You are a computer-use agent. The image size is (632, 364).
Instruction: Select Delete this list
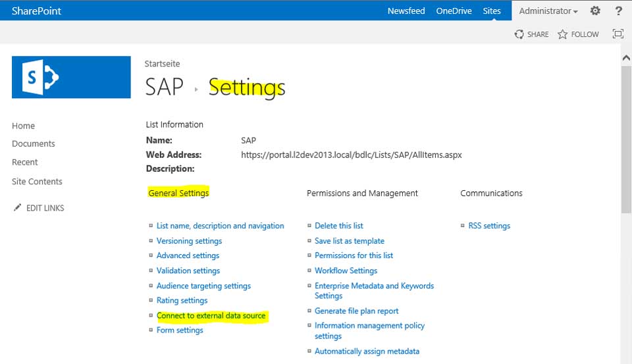[x=338, y=226]
